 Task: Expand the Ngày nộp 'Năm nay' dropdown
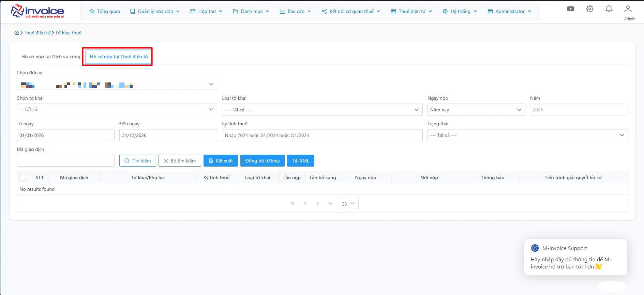tap(476, 109)
